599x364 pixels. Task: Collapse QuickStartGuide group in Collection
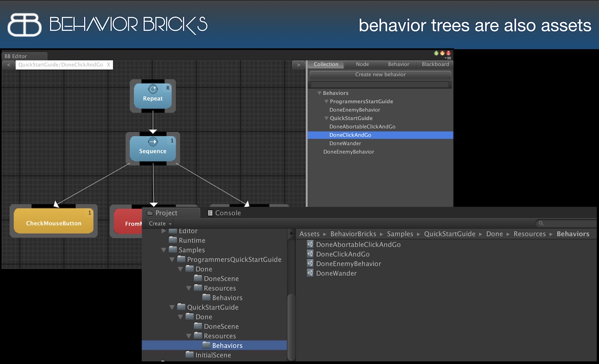(x=326, y=118)
